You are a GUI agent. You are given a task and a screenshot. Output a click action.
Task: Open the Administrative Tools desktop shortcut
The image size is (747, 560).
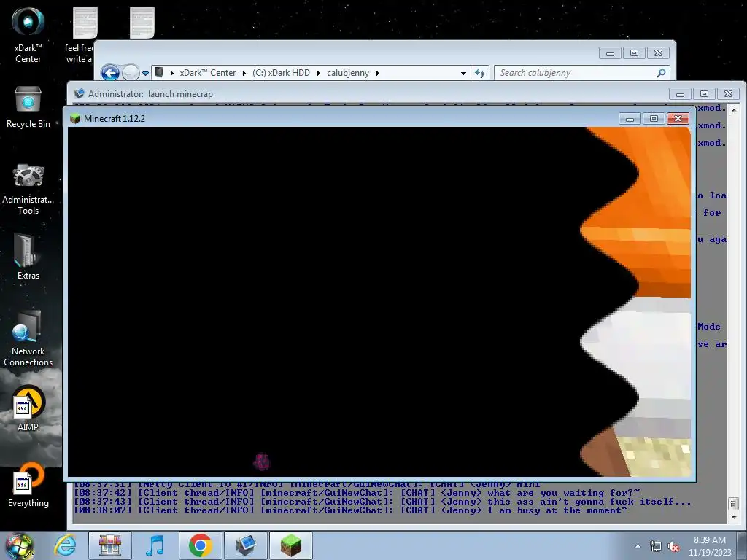(28, 189)
